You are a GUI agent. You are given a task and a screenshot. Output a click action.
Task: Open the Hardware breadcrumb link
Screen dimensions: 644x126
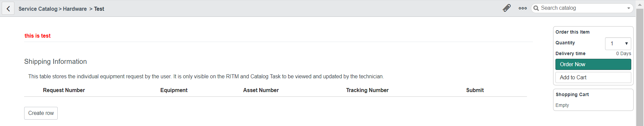75,9
